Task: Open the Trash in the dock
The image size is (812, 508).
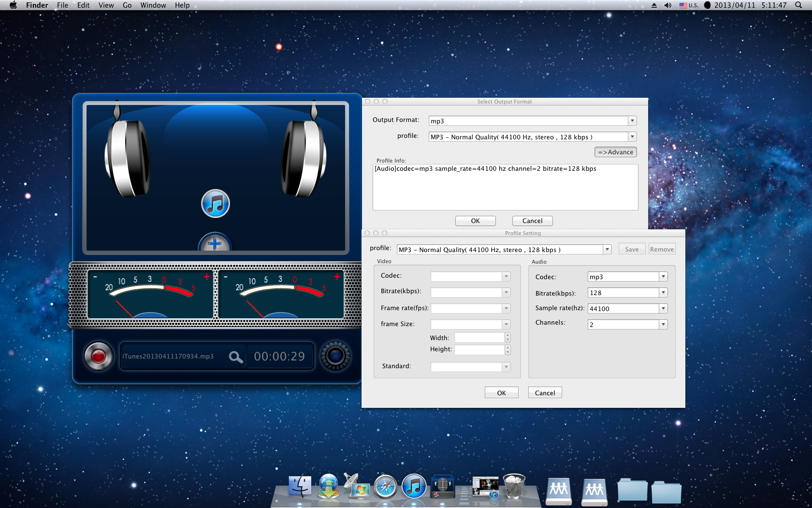Action: (x=514, y=486)
